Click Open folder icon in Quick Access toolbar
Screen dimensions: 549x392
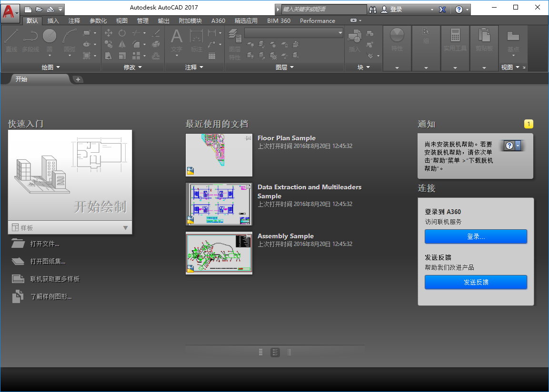[40, 10]
